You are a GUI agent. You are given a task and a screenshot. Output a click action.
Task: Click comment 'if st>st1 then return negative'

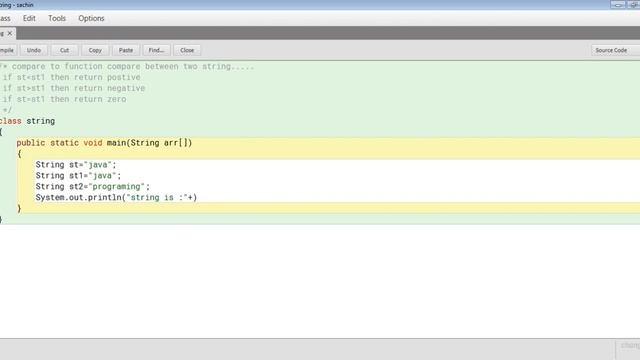coord(74,88)
